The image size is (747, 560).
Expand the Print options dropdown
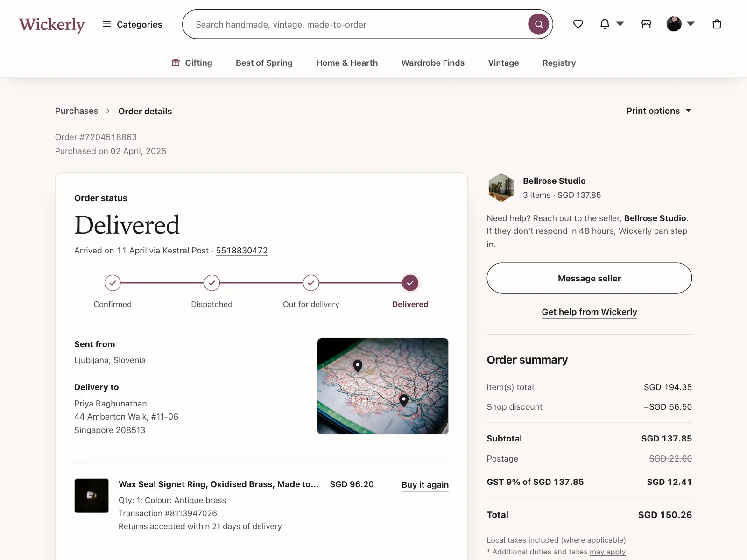[x=659, y=111]
